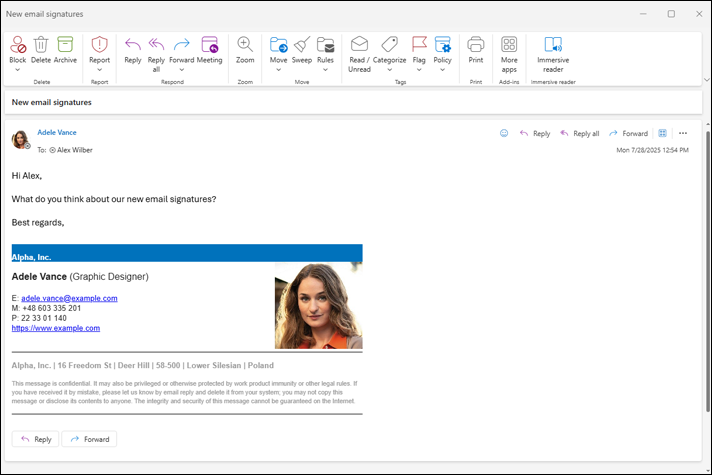This screenshot has height=475, width=712.
Task: Click the Reply all ribbon icon
Action: coord(156,45)
